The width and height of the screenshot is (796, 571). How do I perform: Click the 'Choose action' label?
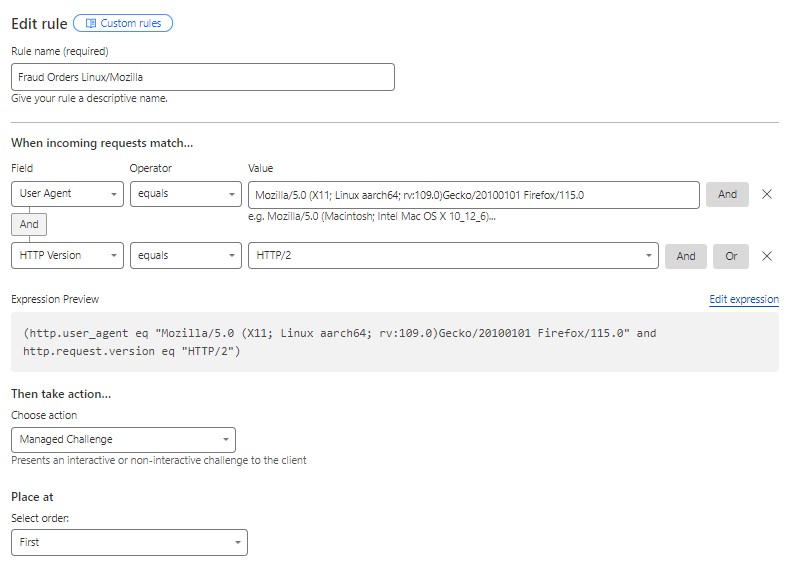coord(44,415)
